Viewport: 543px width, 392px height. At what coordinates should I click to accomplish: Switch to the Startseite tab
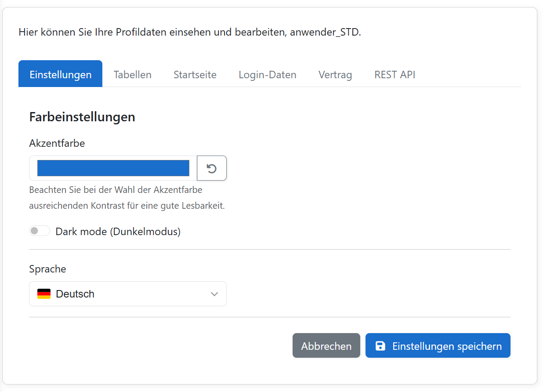(x=195, y=74)
